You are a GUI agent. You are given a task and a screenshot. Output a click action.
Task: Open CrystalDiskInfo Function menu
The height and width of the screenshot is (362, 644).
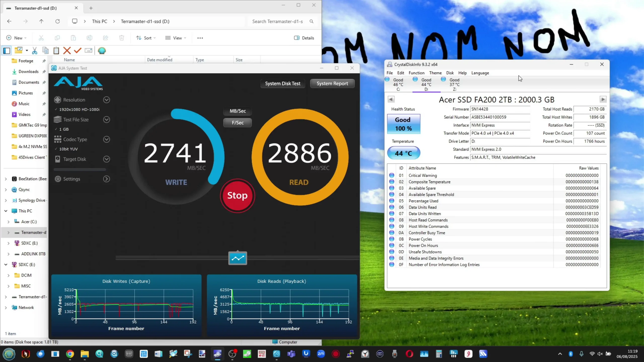[x=416, y=73]
